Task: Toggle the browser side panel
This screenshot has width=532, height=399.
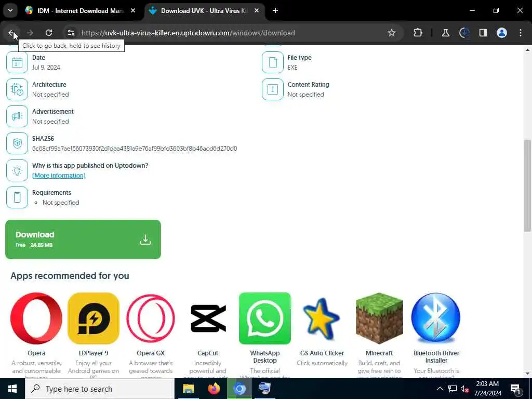Action: coord(483,33)
